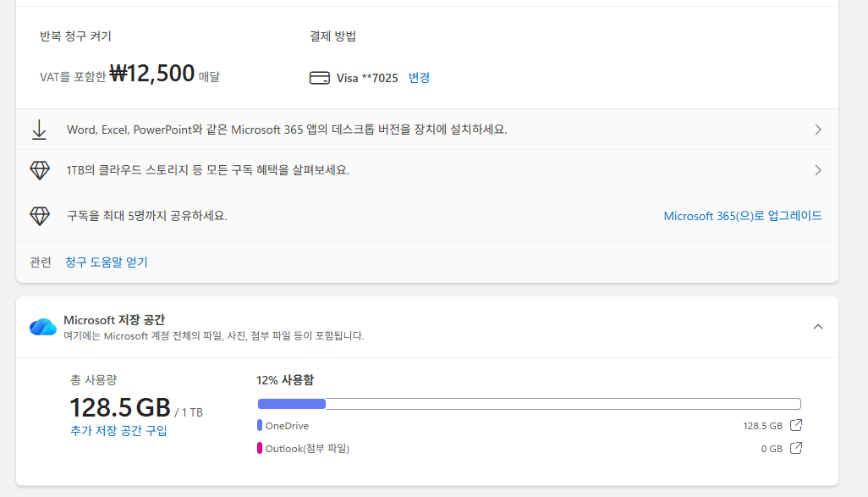Expand the 1TB 클라우드 스토리지 benefits row chevron
The width and height of the screenshot is (868, 497).
pyautogui.click(x=818, y=170)
